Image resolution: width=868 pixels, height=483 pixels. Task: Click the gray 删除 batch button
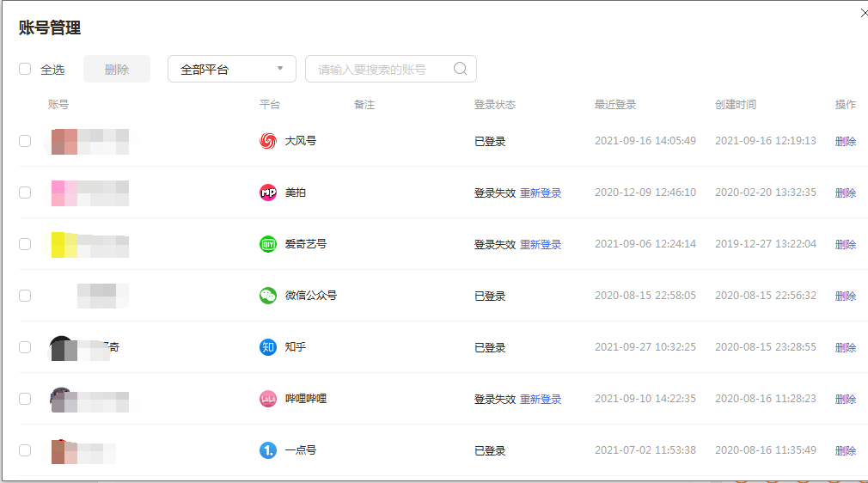(117, 69)
